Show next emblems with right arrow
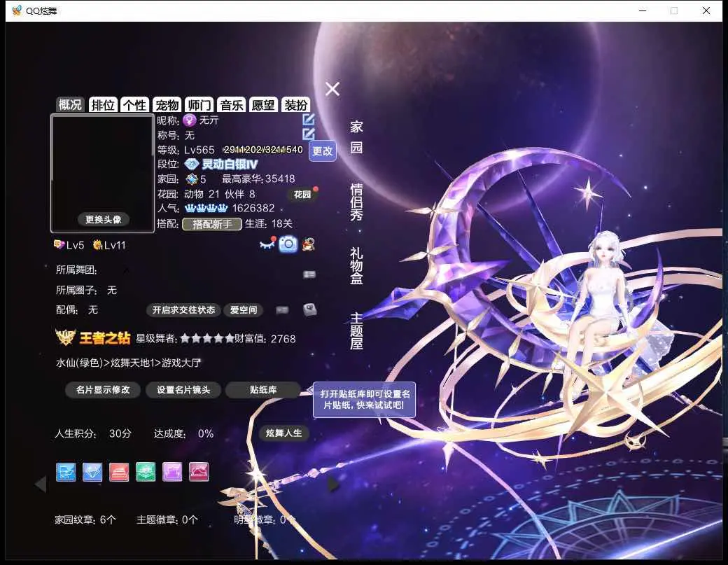The height and width of the screenshot is (565, 728). click(334, 484)
